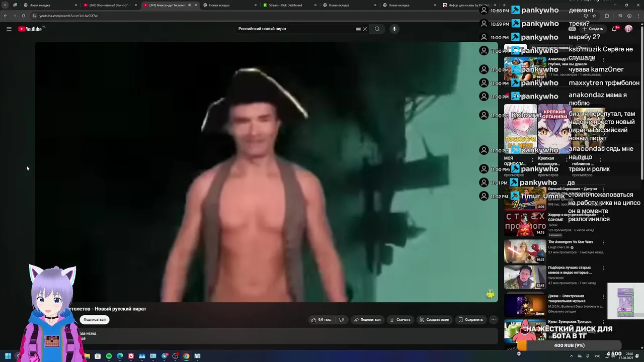Open options for Джем playlist suggestion

point(603,297)
